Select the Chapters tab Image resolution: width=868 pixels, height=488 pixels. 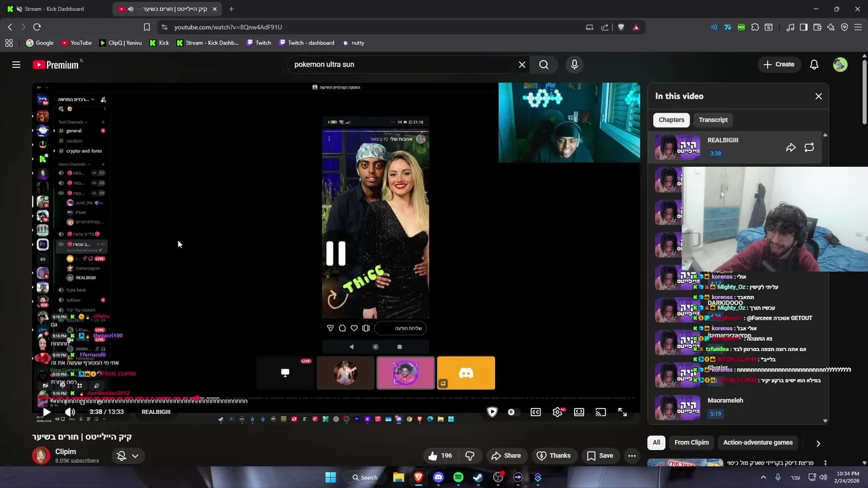[x=671, y=120]
